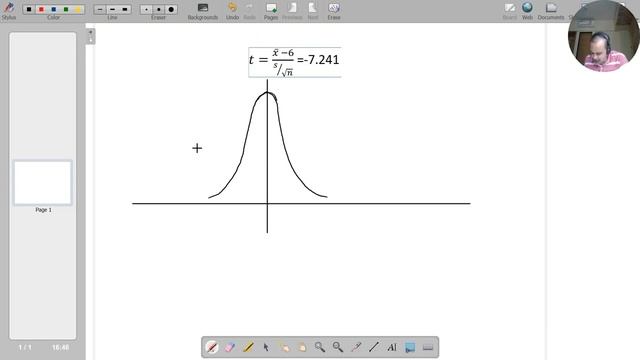Select the Zoom out magnifier
The image size is (640, 360).
[338, 347]
